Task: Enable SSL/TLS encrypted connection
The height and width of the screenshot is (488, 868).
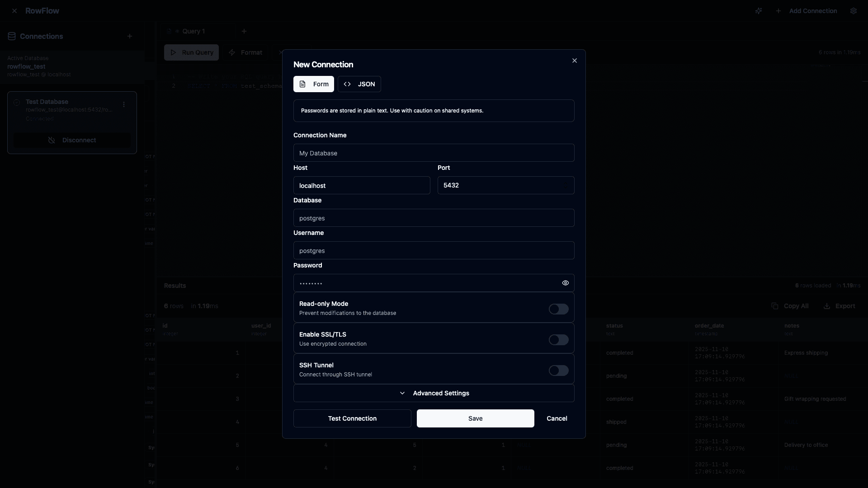Action: [558, 339]
